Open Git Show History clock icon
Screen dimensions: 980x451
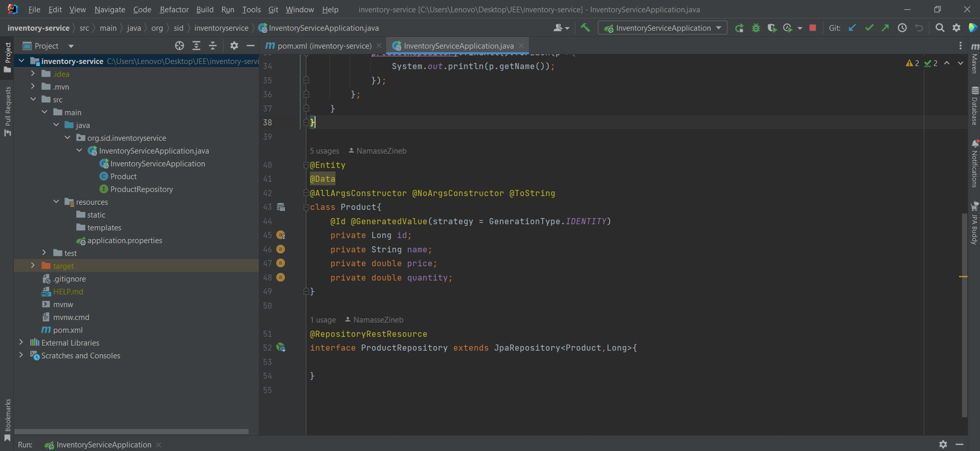click(902, 28)
